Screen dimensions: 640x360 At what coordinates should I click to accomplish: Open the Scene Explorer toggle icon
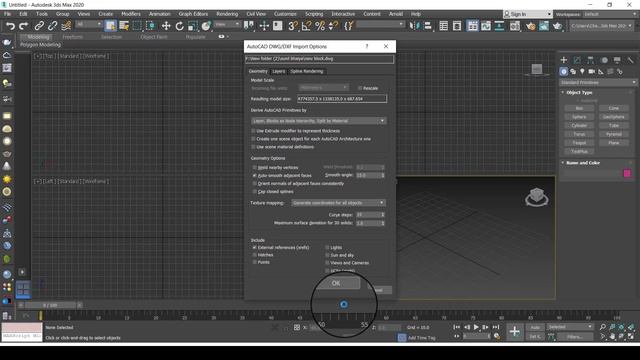[x=444, y=26]
